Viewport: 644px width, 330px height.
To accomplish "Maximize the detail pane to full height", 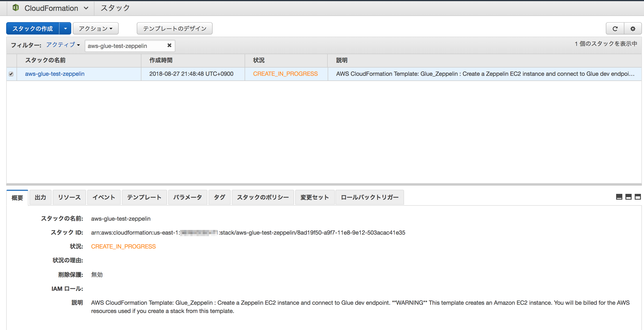I will [x=638, y=197].
